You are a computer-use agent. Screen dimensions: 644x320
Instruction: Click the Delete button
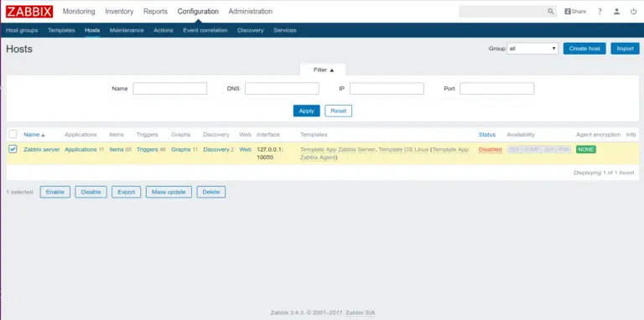(x=211, y=192)
